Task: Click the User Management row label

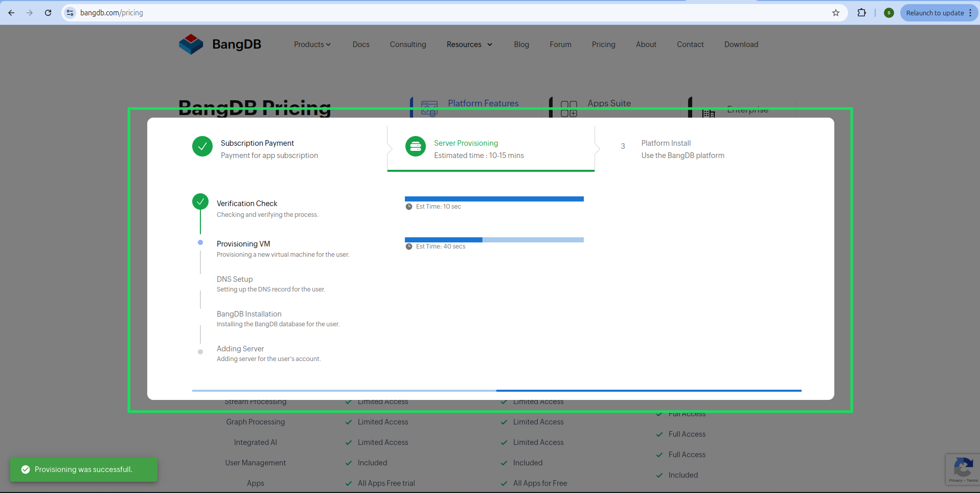Action: click(256, 463)
